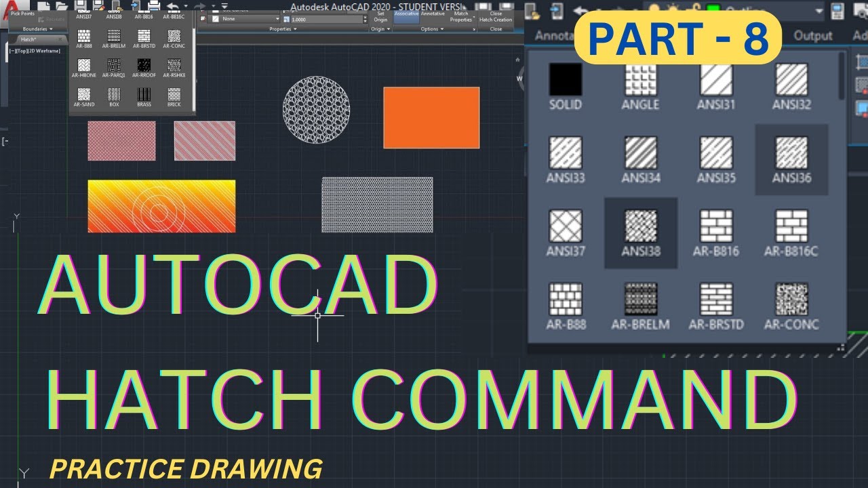Click the hatch scale field showing 1.0000
This screenshot has height=488, width=868.
point(326,19)
